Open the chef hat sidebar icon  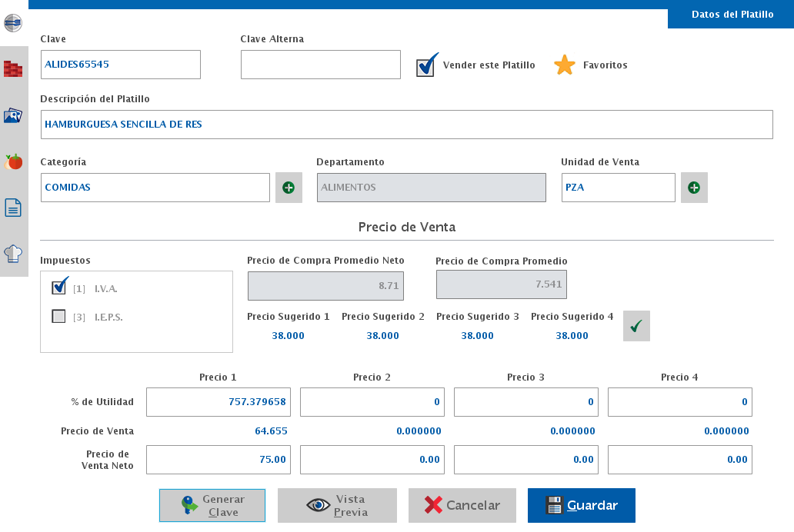(x=13, y=254)
